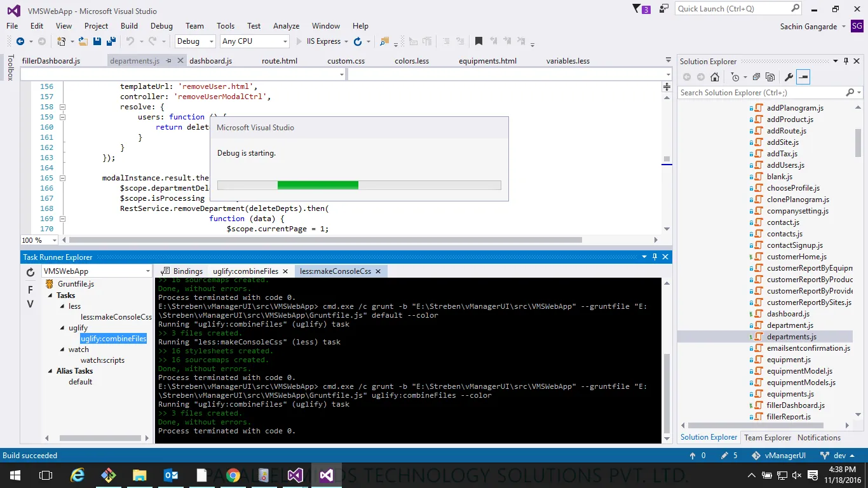Click the search magnifier in Quick Launch
868x488 pixels.
point(795,8)
